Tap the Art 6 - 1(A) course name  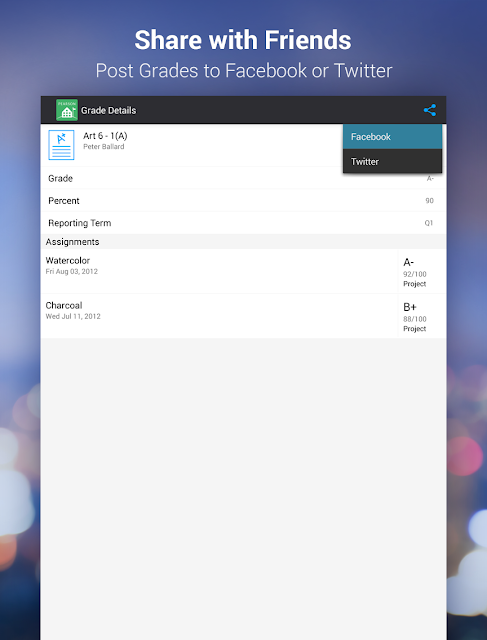[105, 136]
